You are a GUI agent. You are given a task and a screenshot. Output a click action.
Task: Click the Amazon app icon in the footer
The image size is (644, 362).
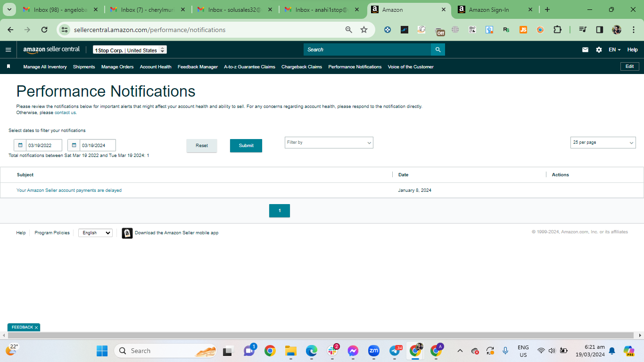pyautogui.click(x=127, y=233)
